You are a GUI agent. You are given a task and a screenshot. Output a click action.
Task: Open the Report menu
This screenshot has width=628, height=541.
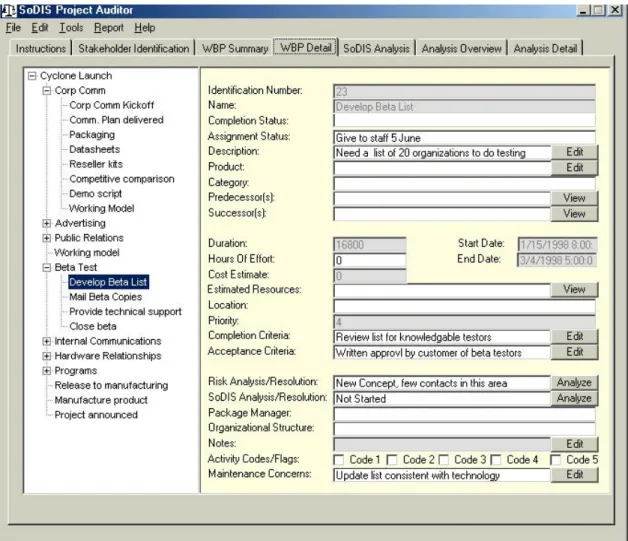pyautogui.click(x=109, y=28)
